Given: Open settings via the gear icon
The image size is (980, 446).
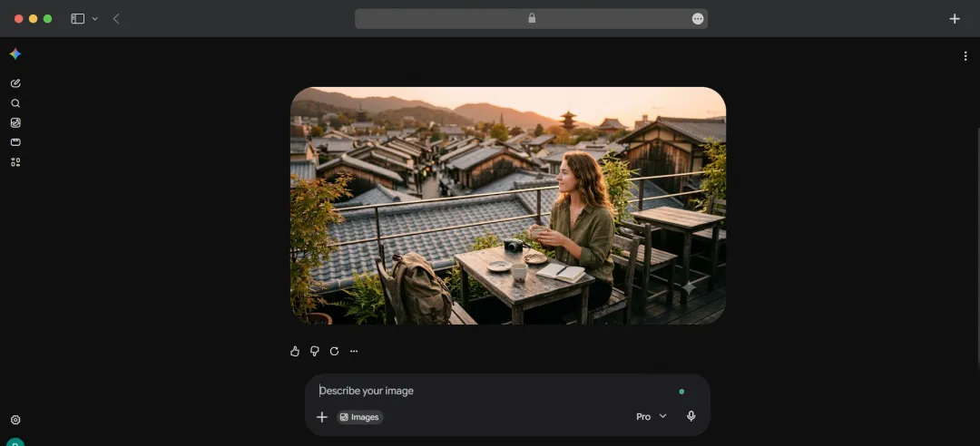Looking at the screenshot, I should click(x=15, y=420).
